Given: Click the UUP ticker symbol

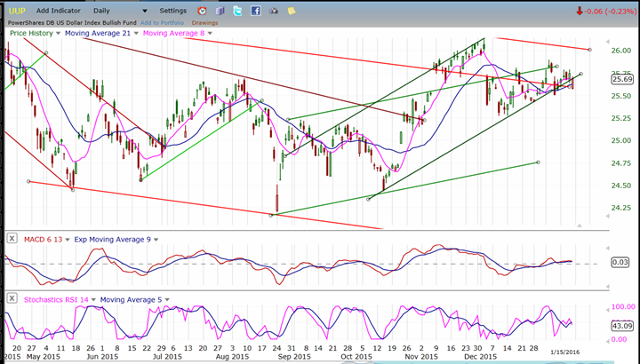Looking at the screenshot, I should pos(17,11).
